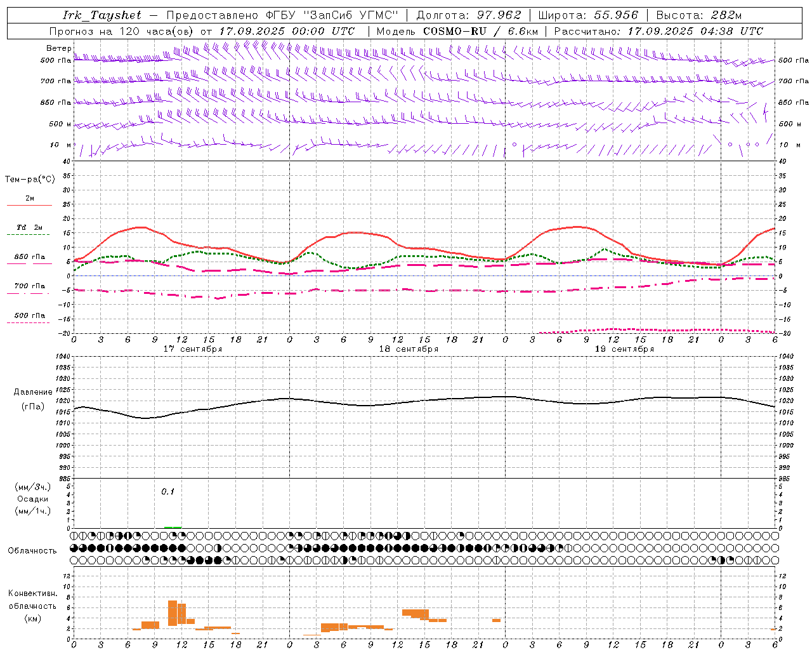Viewport: 812px width, 650px height.
Task: Click the '500 гПа' temperature legend entry
Action: 30,315
